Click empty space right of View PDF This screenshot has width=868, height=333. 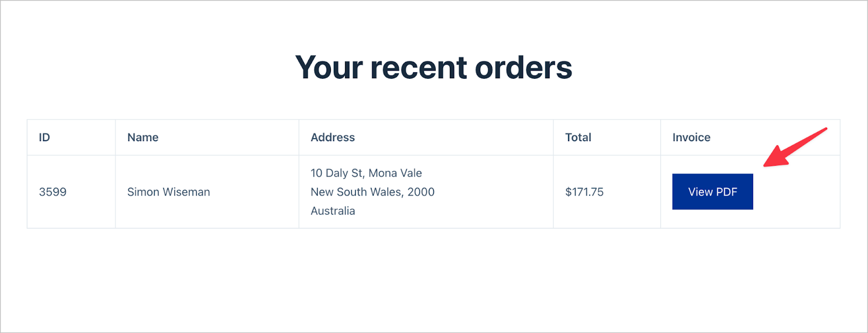coord(796,192)
